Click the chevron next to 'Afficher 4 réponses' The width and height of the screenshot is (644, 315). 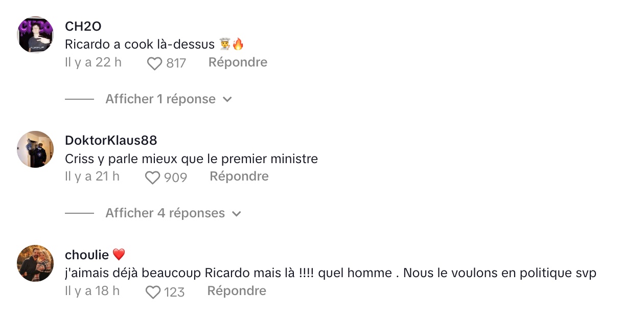tap(236, 214)
